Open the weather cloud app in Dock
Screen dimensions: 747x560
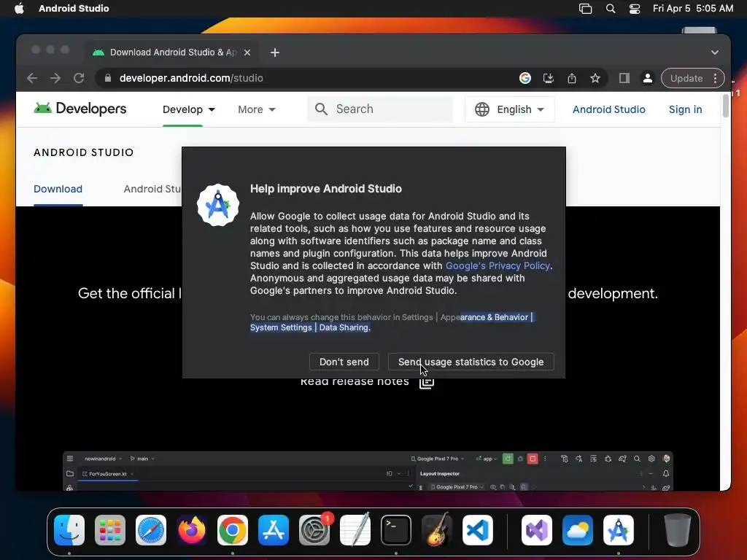pos(578,530)
